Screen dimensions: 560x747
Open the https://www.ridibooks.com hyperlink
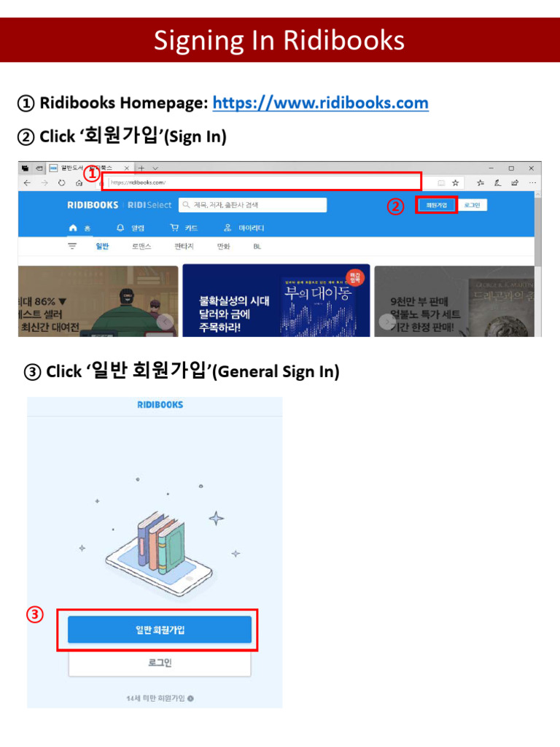[x=320, y=103]
